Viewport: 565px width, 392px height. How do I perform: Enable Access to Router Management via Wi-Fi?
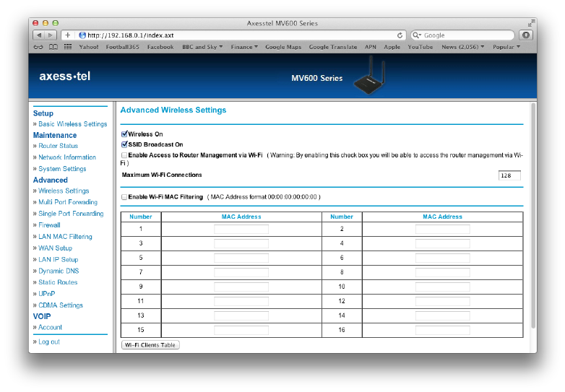pyautogui.click(x=124, y=155)
